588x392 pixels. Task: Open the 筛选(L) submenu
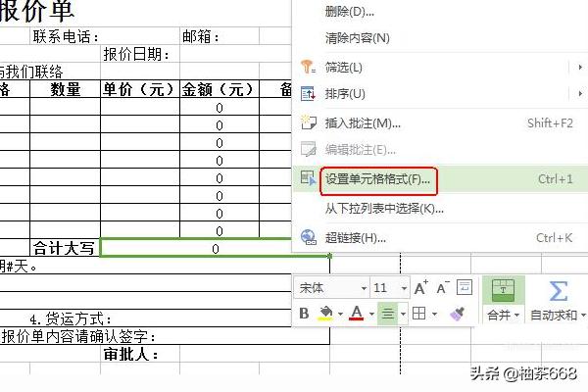coord(344,67)
